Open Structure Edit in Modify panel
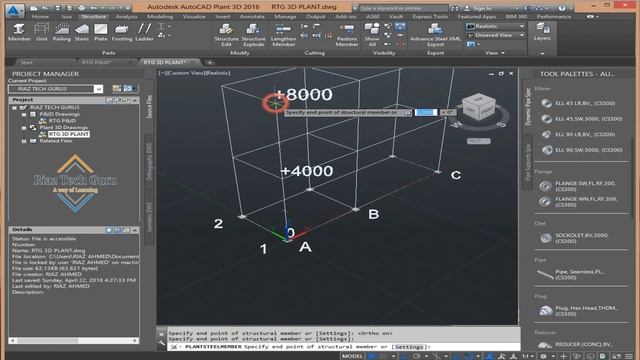Screen dimensions: 640x360 [x=226, y=35]
